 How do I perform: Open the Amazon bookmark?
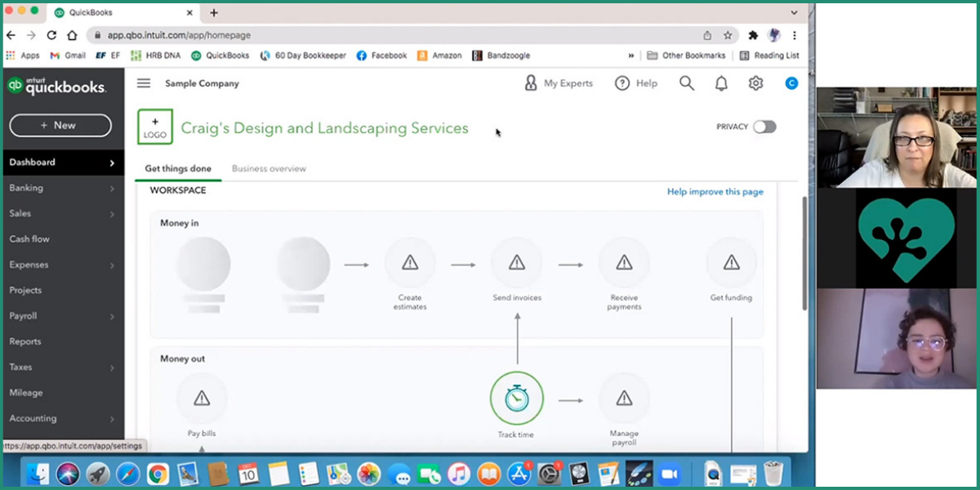tap(439, 56)
